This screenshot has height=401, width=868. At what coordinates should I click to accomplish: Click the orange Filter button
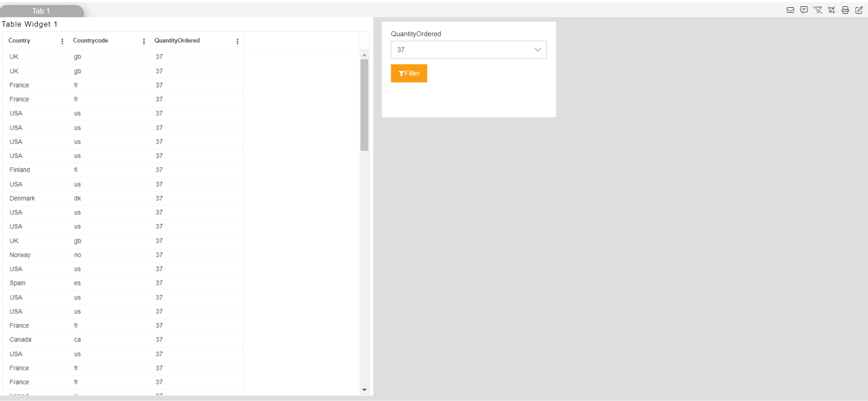409,73
